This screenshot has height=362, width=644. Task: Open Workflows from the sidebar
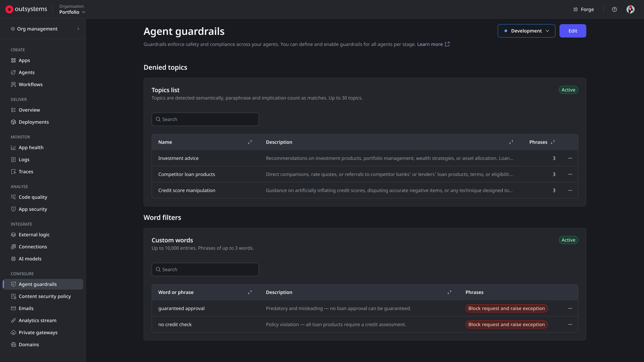coord(43,84)
